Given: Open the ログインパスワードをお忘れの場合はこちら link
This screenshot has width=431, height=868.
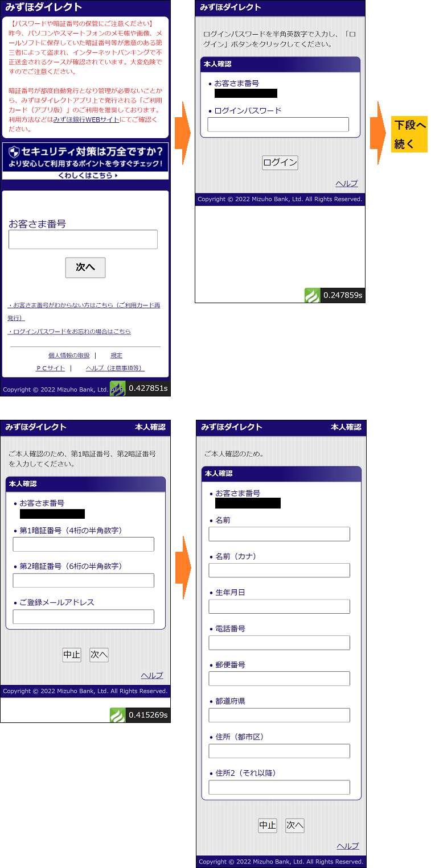Looking at the screenshot, I should coord(69,332).
